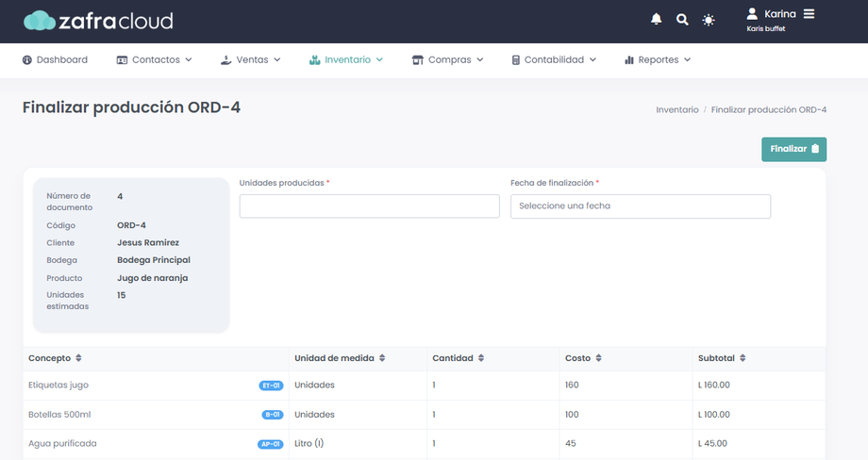This screenshot has width=868, height=460.
Task: Expand the Ventas dropdown menu
Action: tap(251, 59)
